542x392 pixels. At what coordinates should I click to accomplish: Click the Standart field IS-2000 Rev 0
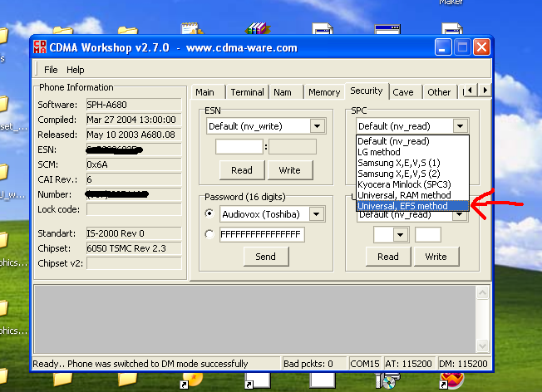click(134, 233)
